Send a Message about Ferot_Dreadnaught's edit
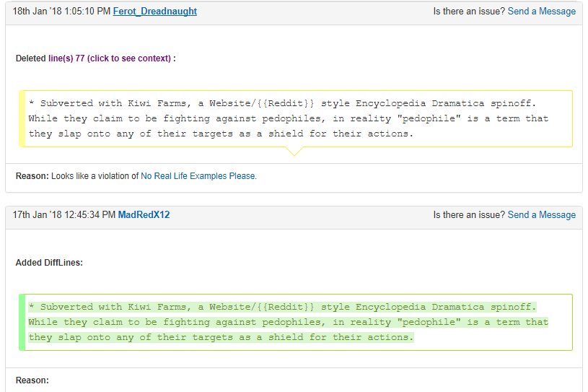Image resolution: width=588 pixels, height=392 pixels. point(542,12)
